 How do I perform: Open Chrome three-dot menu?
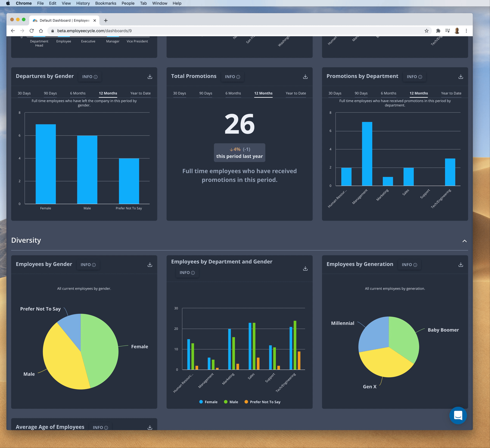[466, 31]
